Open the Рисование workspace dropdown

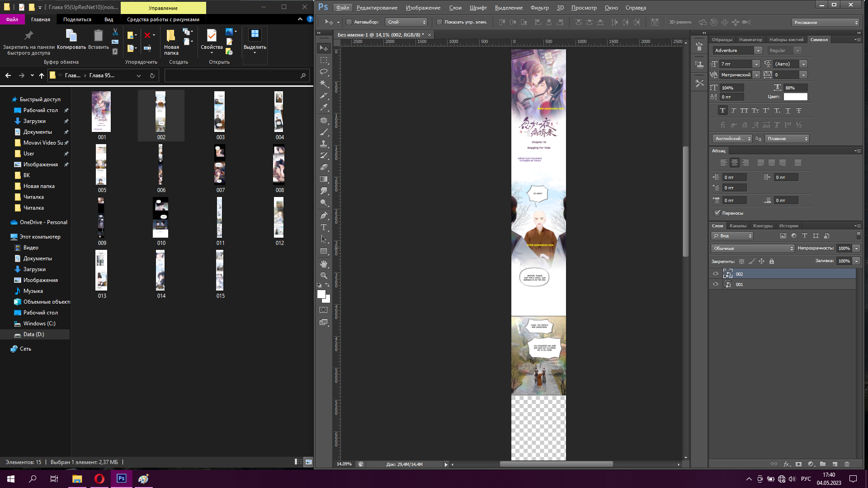[825, 22]
